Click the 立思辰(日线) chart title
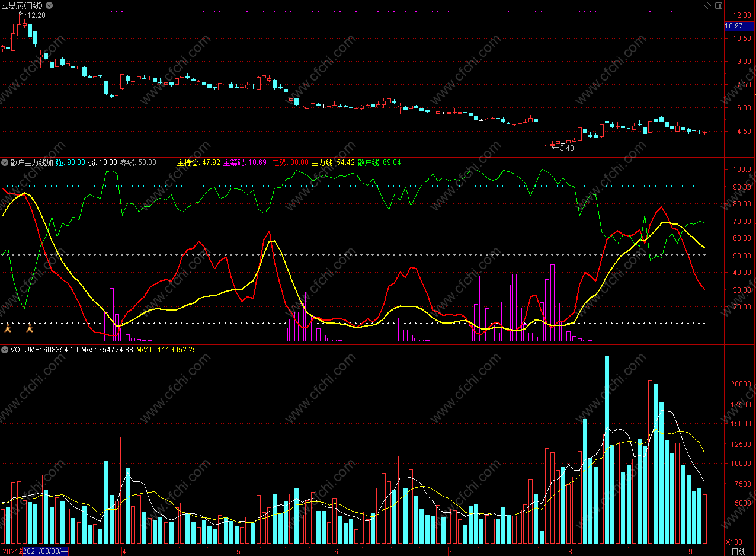This screenshot has height=556, width=756. 23,5
